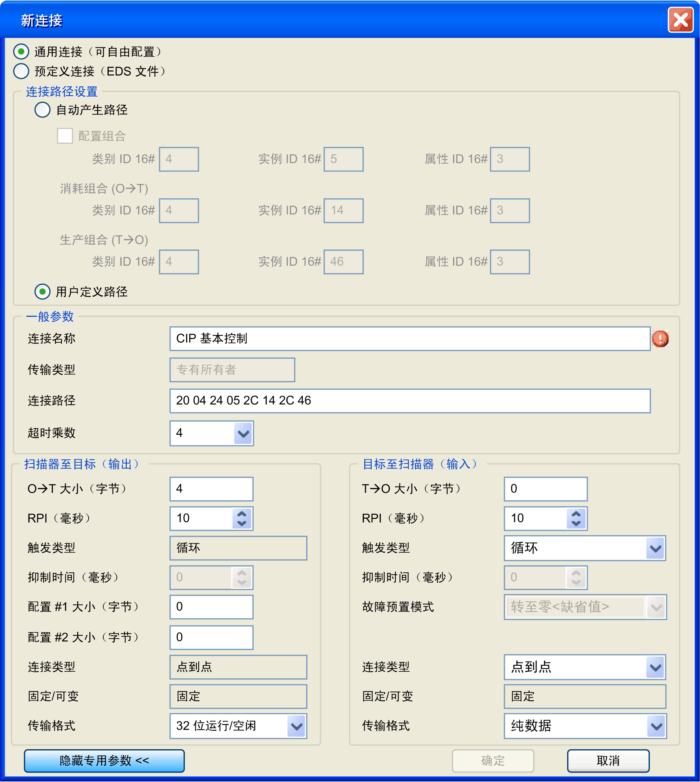Screen dimensions: 700x782
Task: Open T→O 连接类型 点到点 dropdown
Action: [x=655, y=667]
